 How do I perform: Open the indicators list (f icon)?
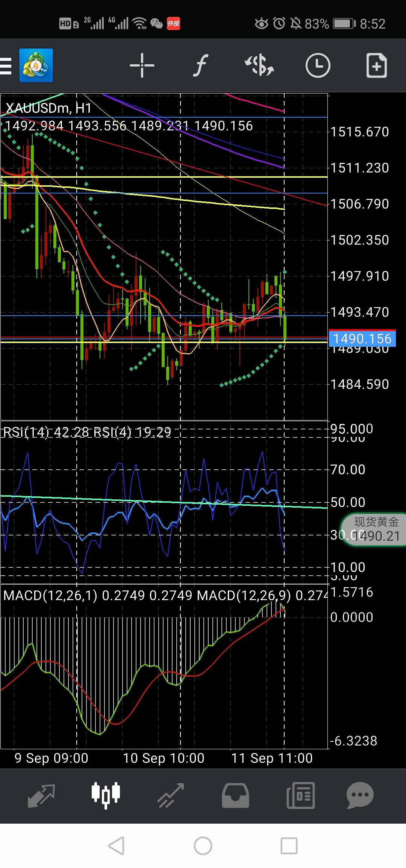click(x=201, y=65)
